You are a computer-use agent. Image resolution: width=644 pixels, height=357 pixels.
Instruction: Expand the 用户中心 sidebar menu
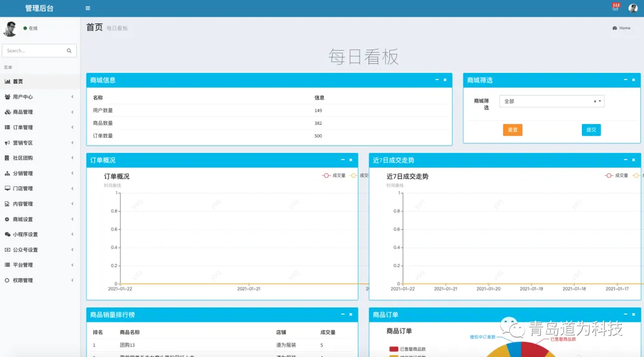coord(39,97)
